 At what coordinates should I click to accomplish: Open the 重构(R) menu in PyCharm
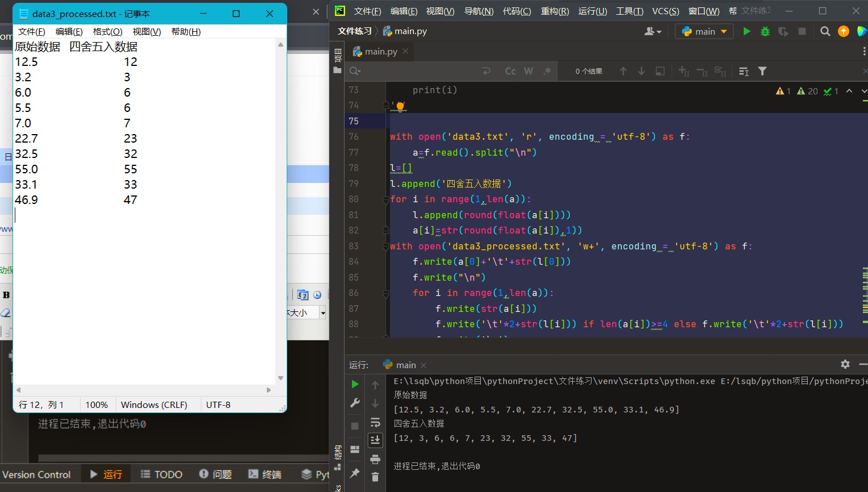[x=555, y=11]
